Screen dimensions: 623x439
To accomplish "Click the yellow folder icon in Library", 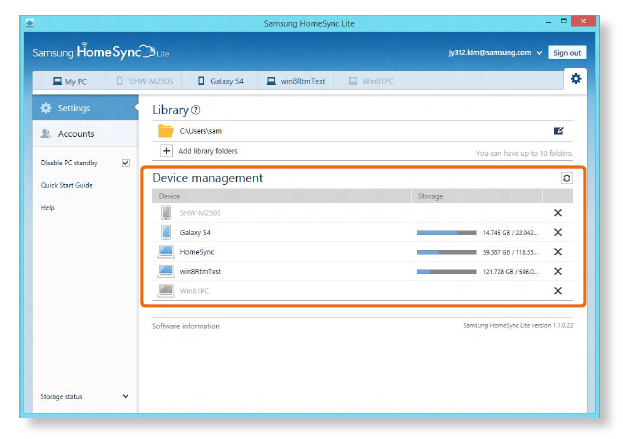I will pyautogui.click(x=166, y=131).
